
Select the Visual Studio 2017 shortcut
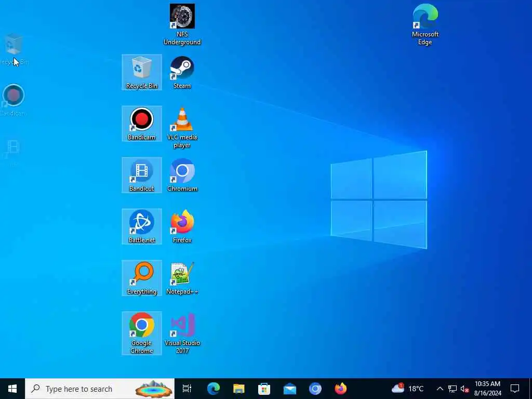point(182,333)
